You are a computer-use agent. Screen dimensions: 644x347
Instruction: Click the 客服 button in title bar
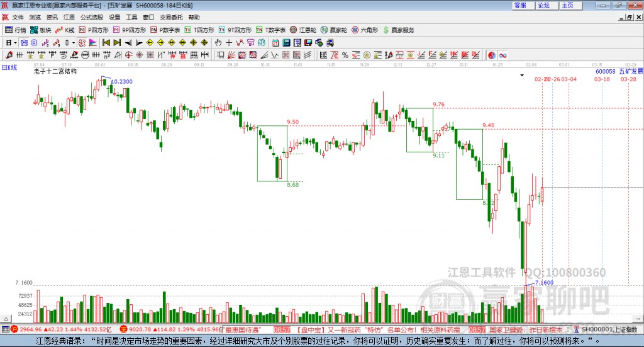(524, 5)
